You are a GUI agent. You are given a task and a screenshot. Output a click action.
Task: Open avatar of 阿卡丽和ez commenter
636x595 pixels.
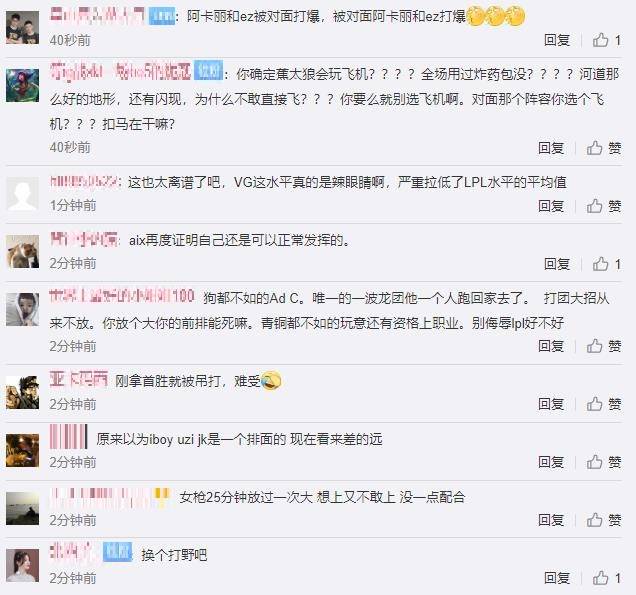coord(23,27)
